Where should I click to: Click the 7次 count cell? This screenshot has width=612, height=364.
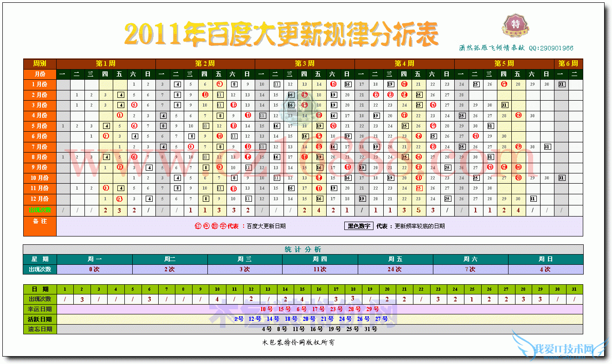[470, 269]
